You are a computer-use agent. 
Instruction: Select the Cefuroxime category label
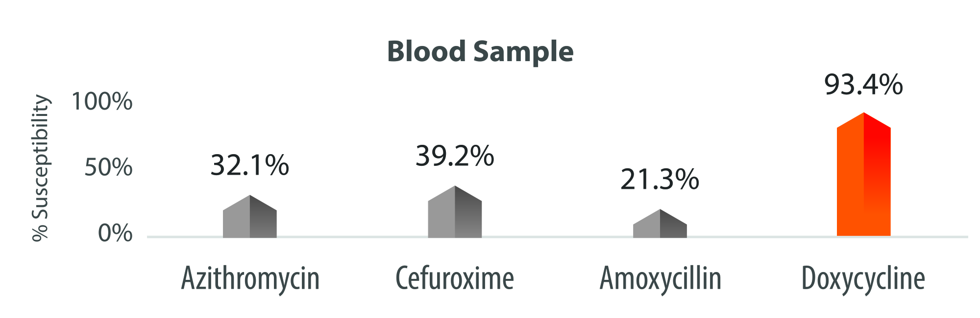pyautogui.click(x=455, y=279)
